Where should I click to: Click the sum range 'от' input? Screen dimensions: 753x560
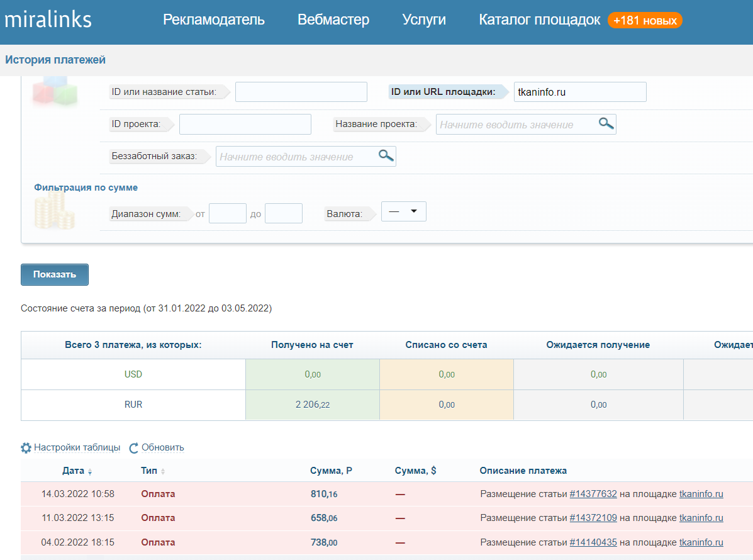[227, 213]
